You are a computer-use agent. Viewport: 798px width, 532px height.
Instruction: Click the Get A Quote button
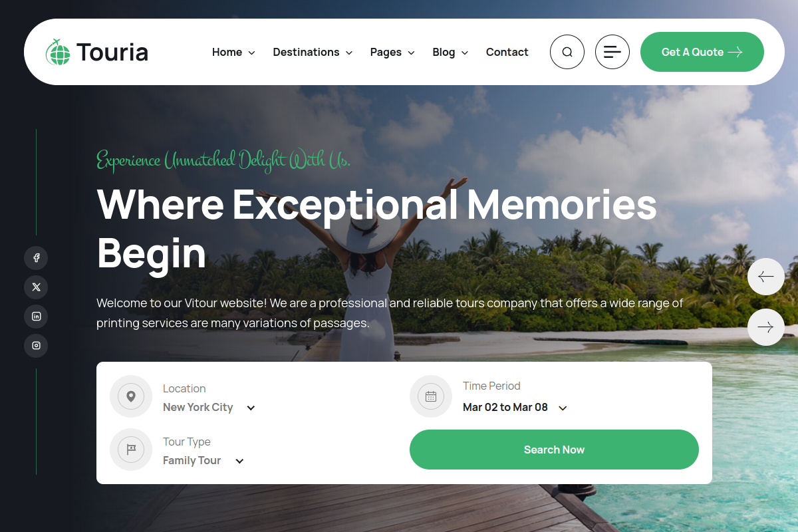702,52
